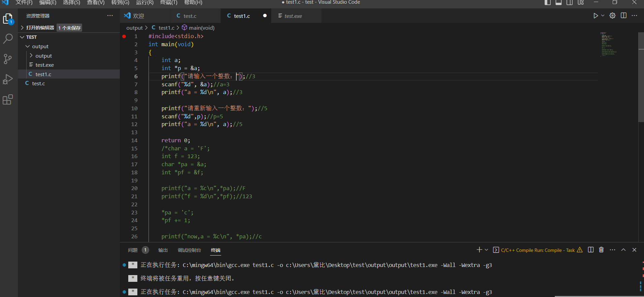Open customize layout icon in title bar
The image size is (644, 297).
[x=581, y=3]
